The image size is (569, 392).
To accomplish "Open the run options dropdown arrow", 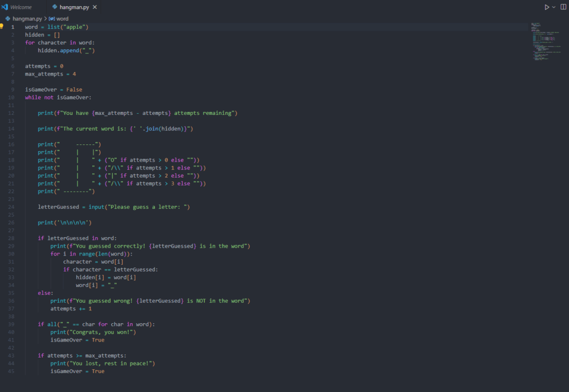I will click(553, 7).
